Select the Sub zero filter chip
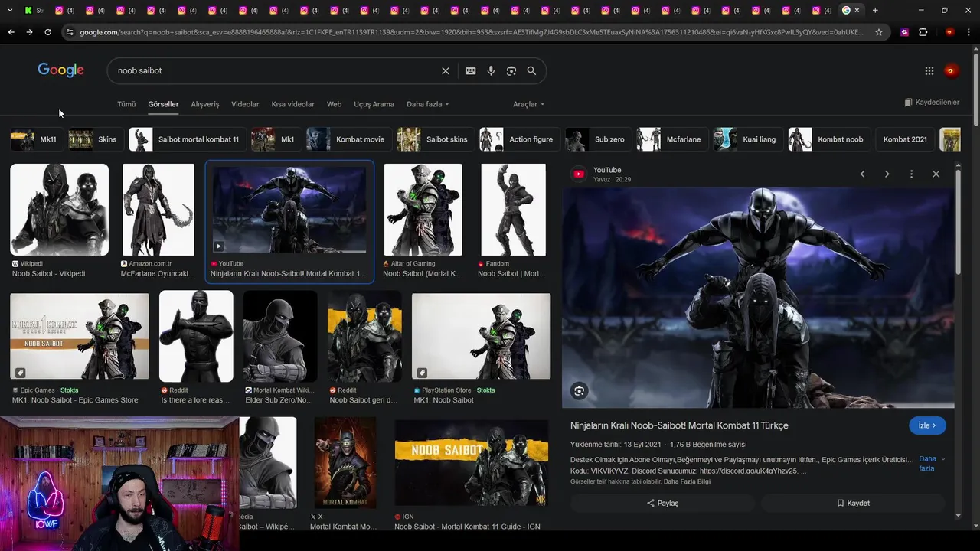 [598, 139]
